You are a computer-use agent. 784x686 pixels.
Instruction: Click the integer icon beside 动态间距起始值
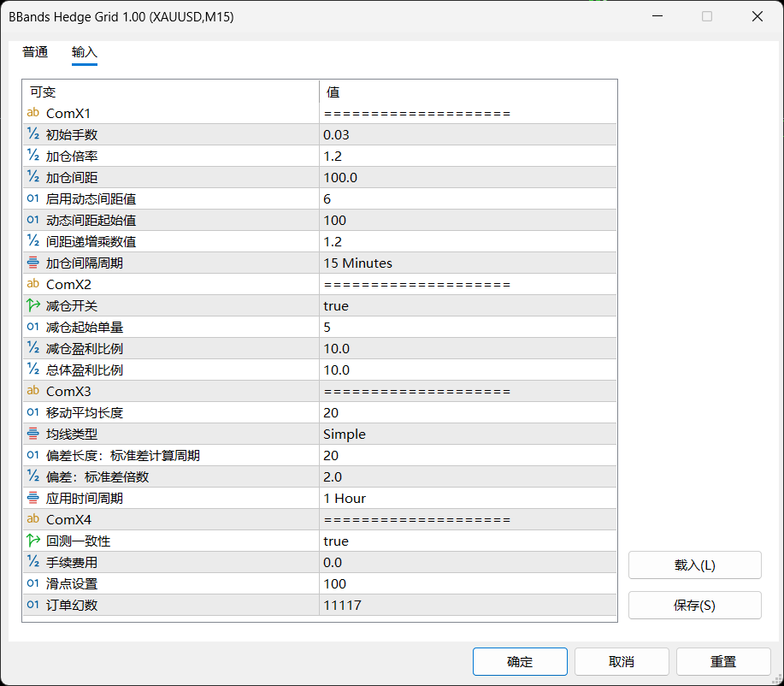[33, 220]
